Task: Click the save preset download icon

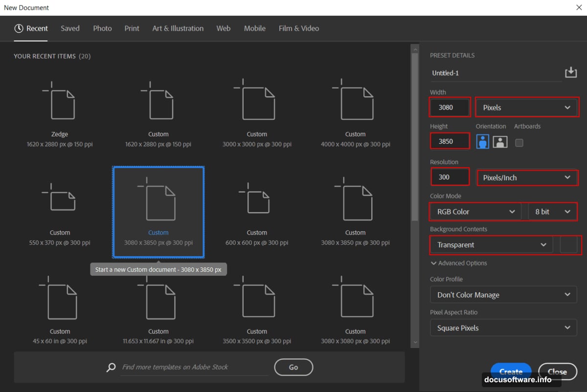Action: [570, 72]
